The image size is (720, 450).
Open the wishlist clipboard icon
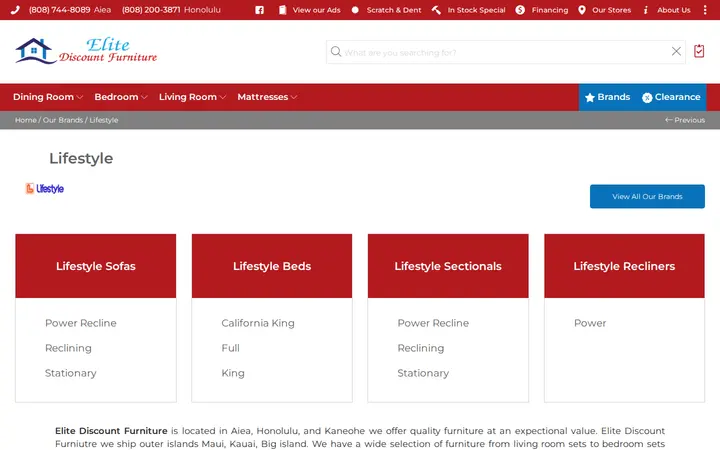point(699,51)
